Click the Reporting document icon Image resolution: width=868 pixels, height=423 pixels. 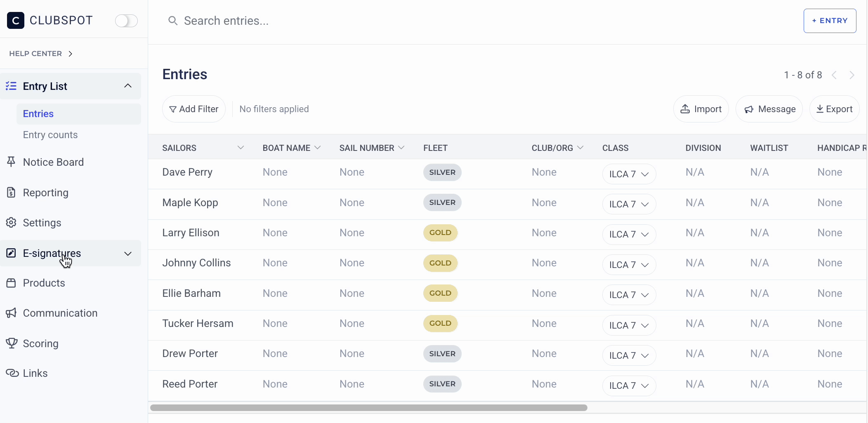point(11,193)
